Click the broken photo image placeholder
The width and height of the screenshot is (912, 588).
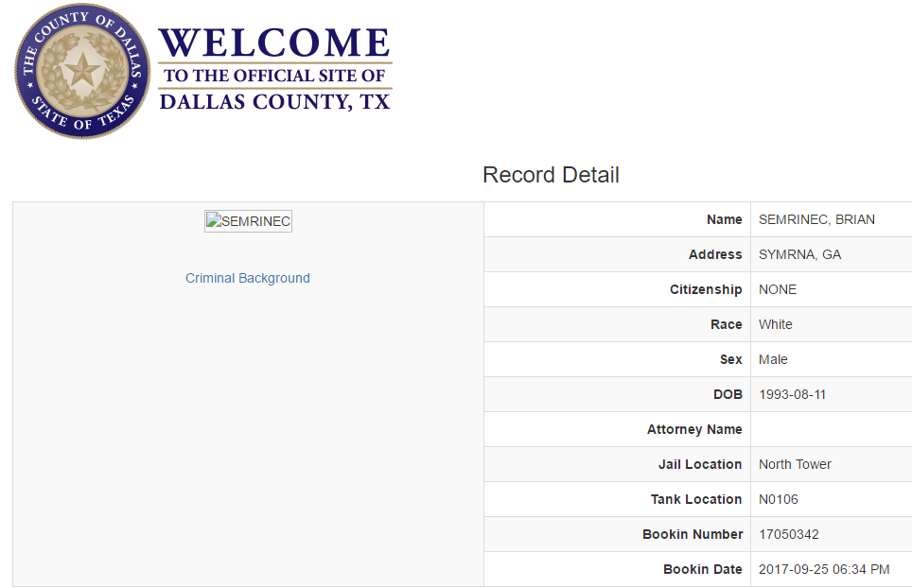248,221
